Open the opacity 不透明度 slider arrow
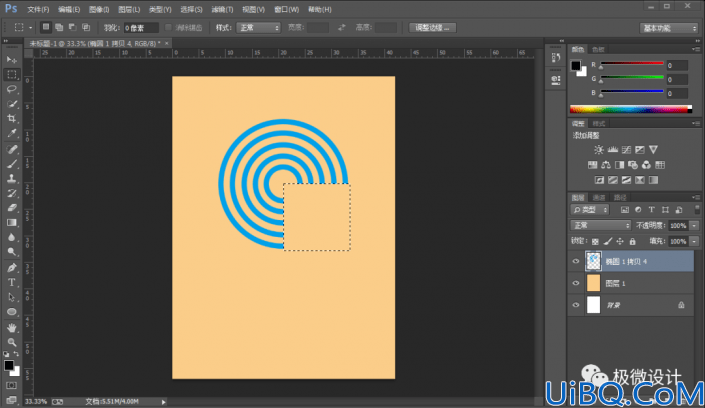 coord(694,225)
